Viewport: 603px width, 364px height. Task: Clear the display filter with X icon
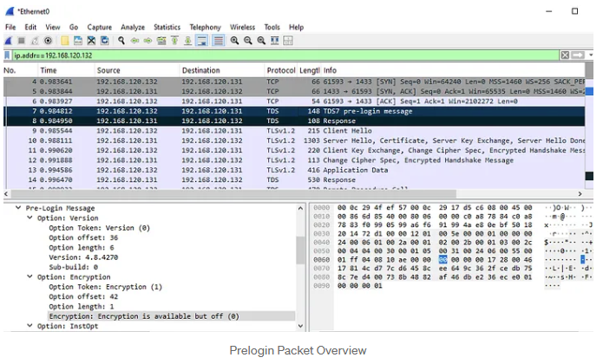click(x=566, y=55)
